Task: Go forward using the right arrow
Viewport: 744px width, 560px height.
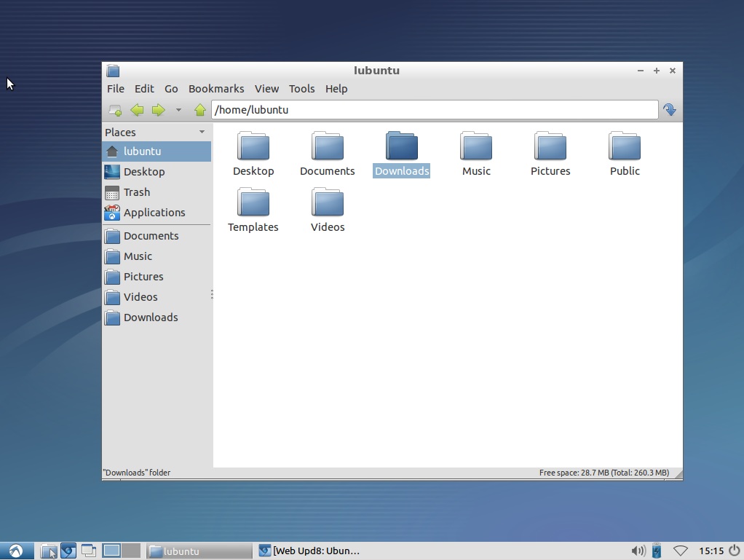Action: 158,110
